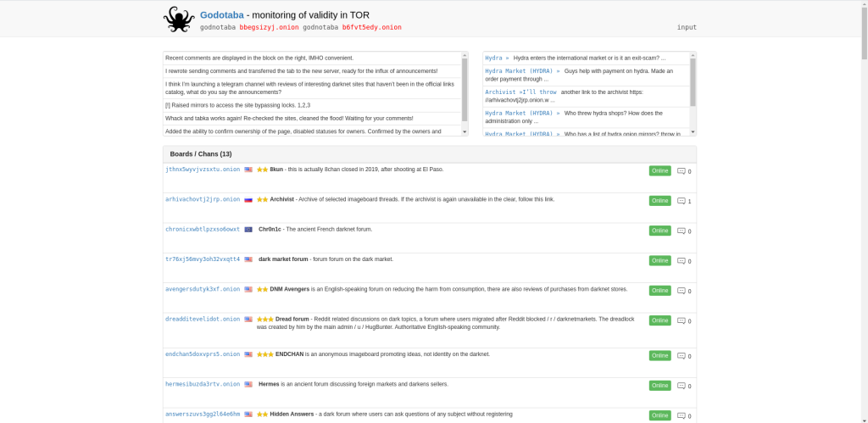Click the three-star rating next to Dread forum
The image size is (868, 423).
pos(265,319)
